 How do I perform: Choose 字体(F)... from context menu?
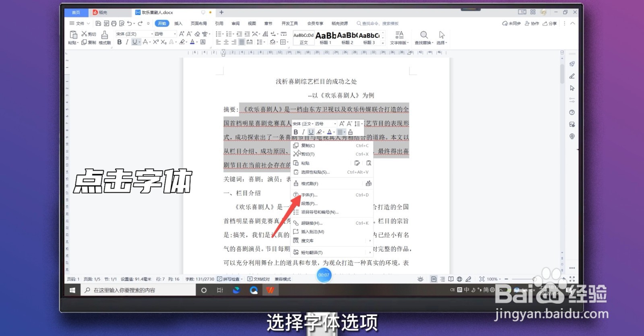pos(331,195)
